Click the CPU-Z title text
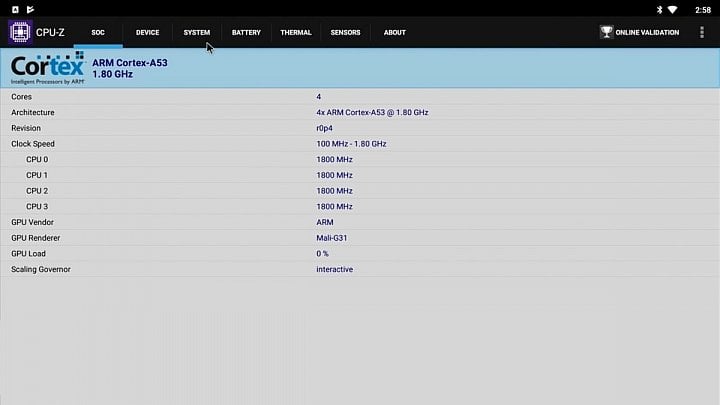 (50, 33)
